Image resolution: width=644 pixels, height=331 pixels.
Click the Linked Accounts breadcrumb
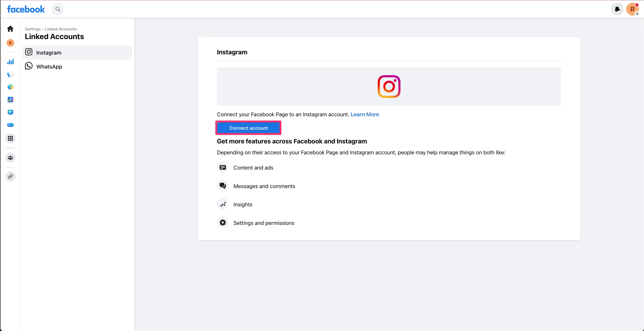(61, 29)
